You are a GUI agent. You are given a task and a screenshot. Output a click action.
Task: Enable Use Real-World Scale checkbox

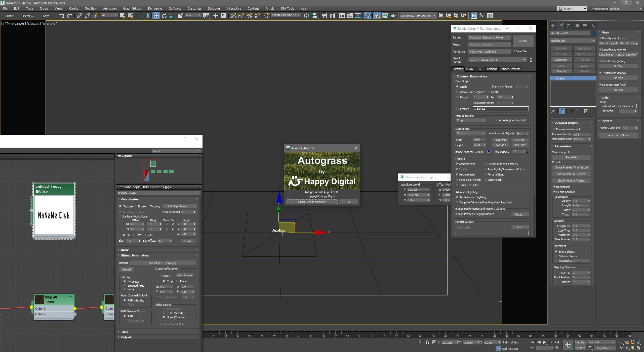pyautogui.click(x=120, y=216)
